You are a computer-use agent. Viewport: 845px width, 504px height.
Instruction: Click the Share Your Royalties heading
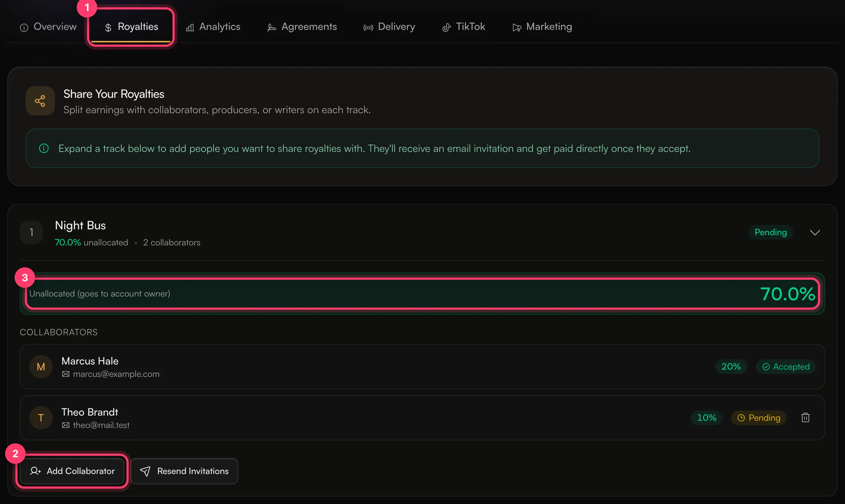click(114, 94)
